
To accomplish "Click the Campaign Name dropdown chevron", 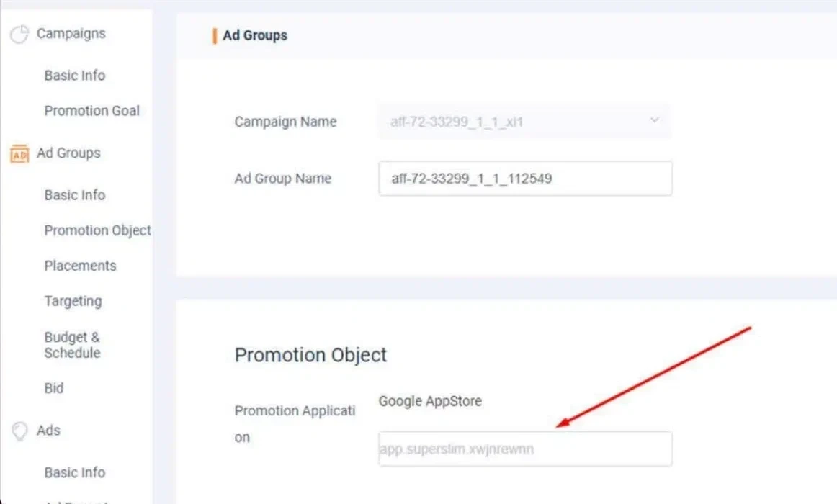I will (655, 120).
